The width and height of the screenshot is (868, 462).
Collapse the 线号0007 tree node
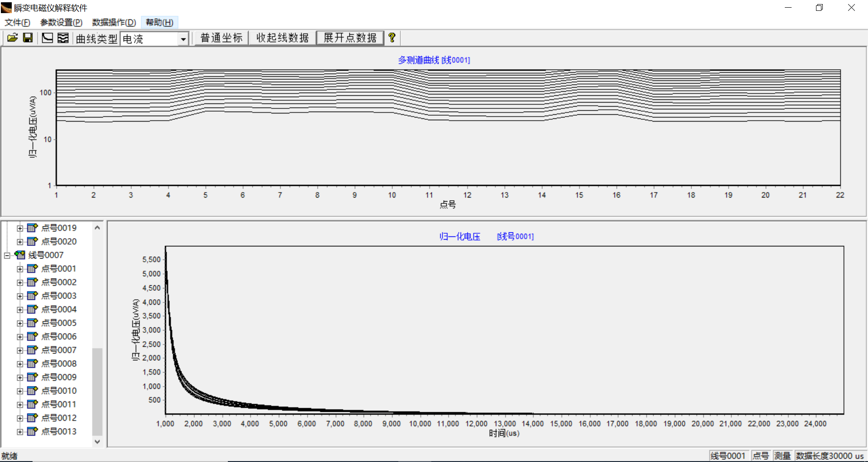click(7, 255)
